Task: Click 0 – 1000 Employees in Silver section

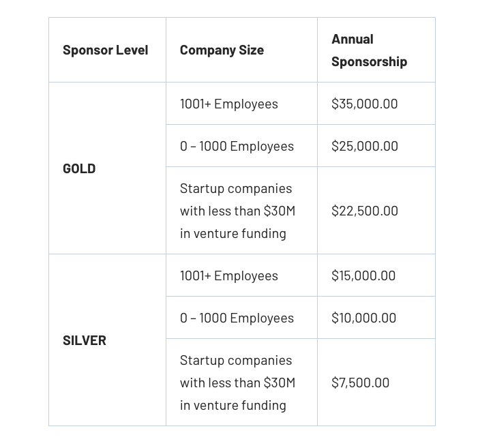Action: pyautogui.click(x=237, y=318)
